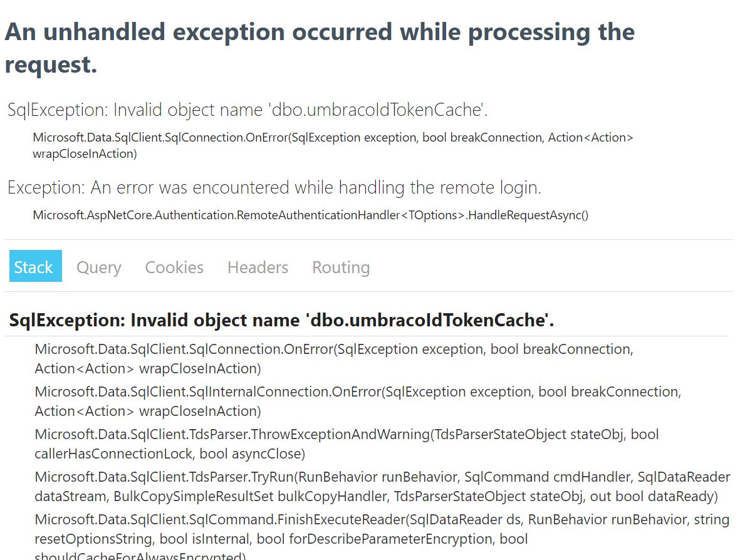Open the Cookies tab
The width and height of the screenshot is (740, 560).
point(174,267)
